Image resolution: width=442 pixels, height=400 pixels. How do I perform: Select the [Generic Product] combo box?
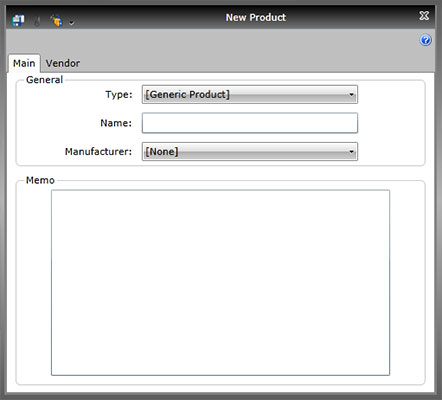[250, 95]
